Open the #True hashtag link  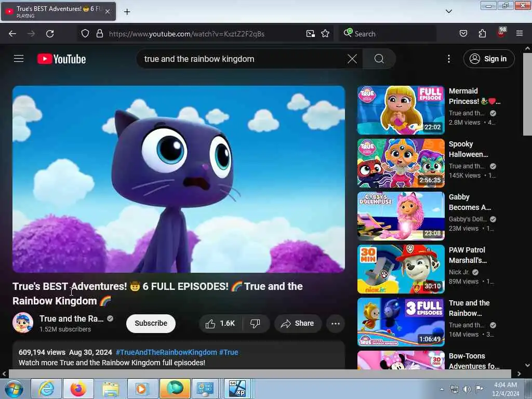point(229,352)
